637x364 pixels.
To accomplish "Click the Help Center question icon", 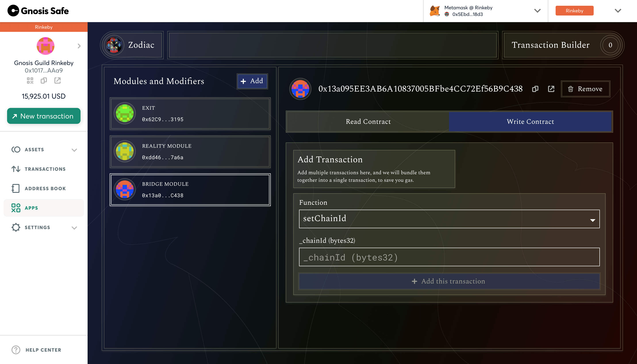I will coord(16,350).
